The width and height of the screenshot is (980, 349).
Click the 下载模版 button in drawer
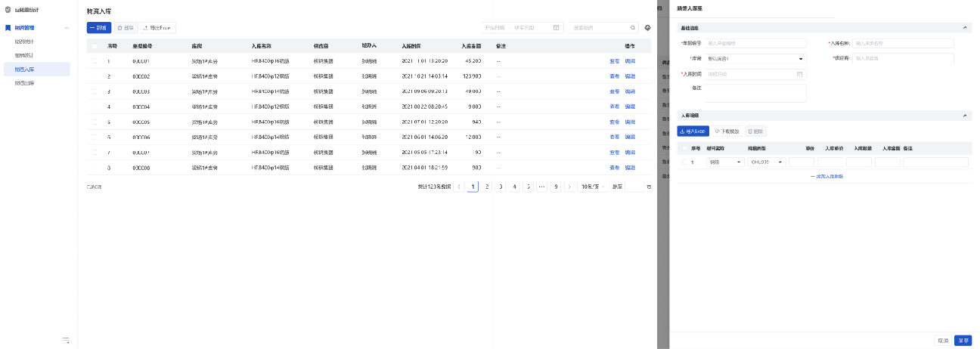(727, 131)
